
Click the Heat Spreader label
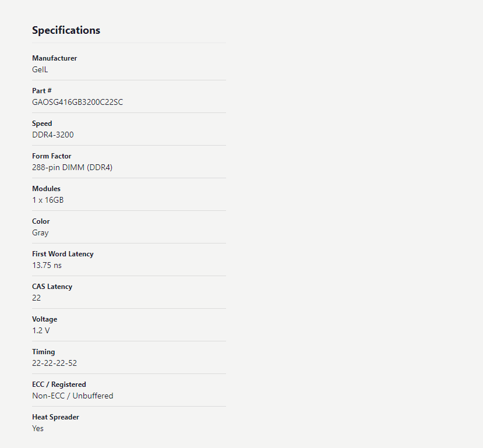55,417
